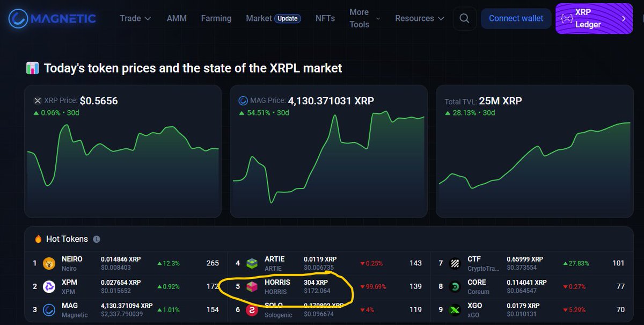Click the 0.96% 30d change label
The width and height of the screenshot is (644, 325).
pyautogui.click(x=56, y=113)
